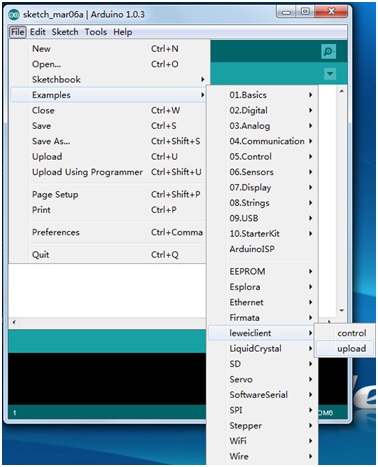Open Preferences
This screenshot has width=378, height=467.
click(108, 232)
